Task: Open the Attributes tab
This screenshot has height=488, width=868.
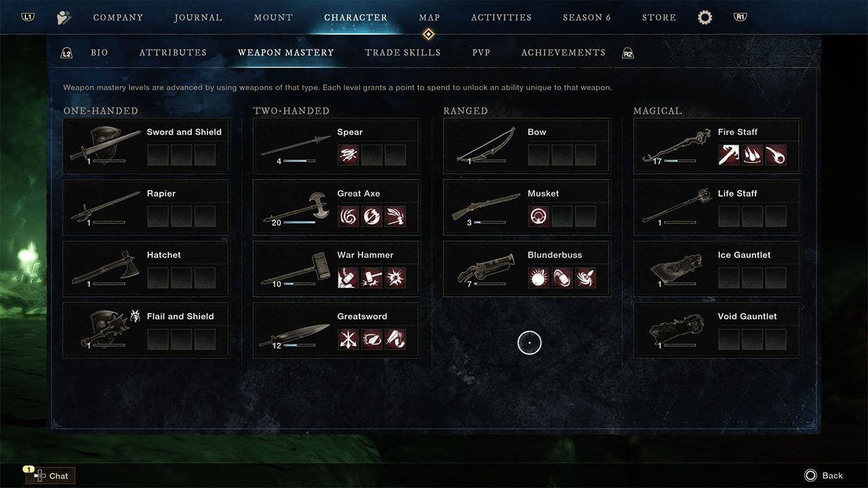Action: [x=173, y=52]
